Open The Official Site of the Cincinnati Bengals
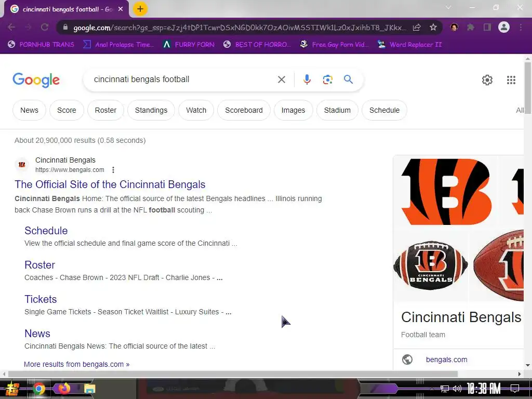Screen dimensions: 532x399 pyautogui.click(x=110, y=184)
